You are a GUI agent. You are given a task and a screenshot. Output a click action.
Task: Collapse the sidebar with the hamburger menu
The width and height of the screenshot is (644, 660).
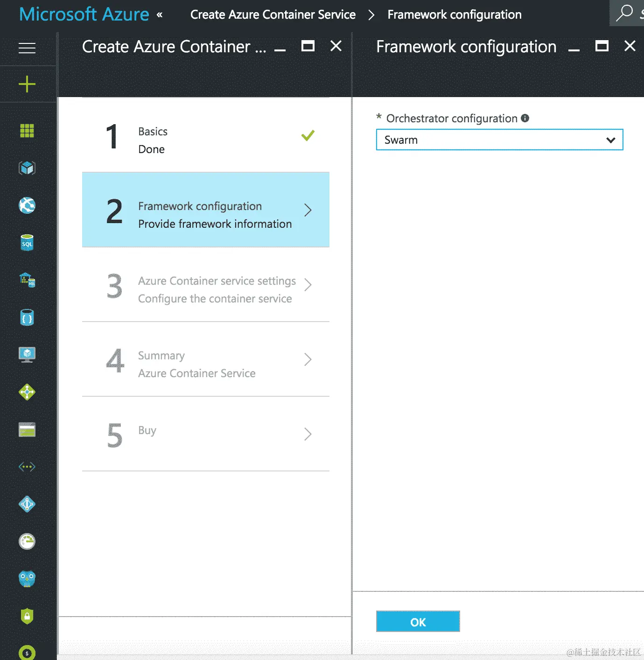27,48
